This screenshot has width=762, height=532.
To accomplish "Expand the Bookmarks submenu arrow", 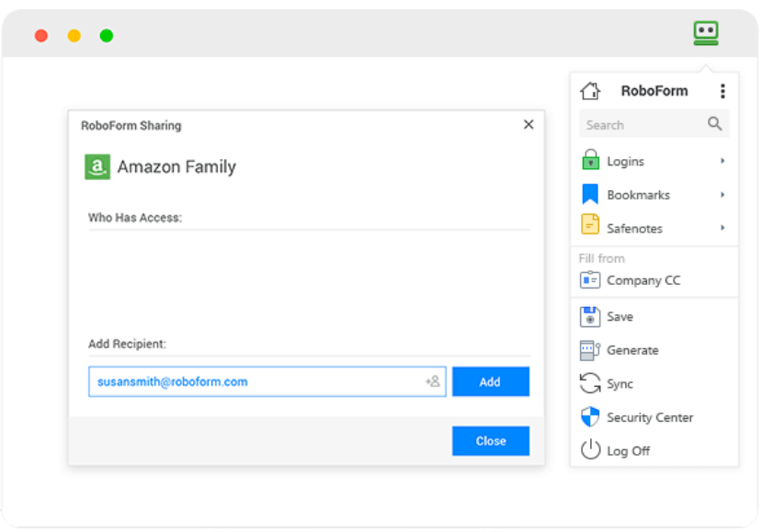I will click(722, 195).
